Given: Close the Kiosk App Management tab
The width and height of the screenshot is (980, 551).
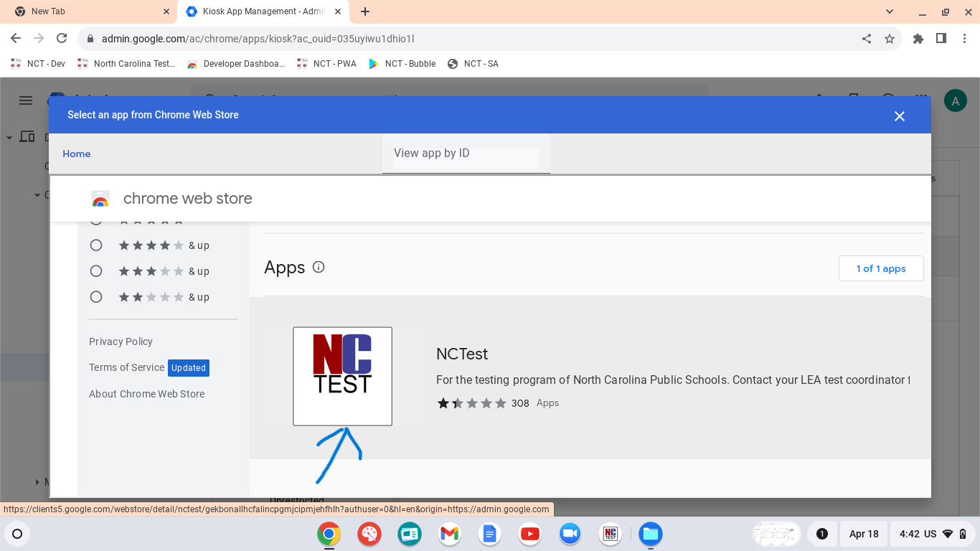Looking at the screenshot, I should point(338,11).
